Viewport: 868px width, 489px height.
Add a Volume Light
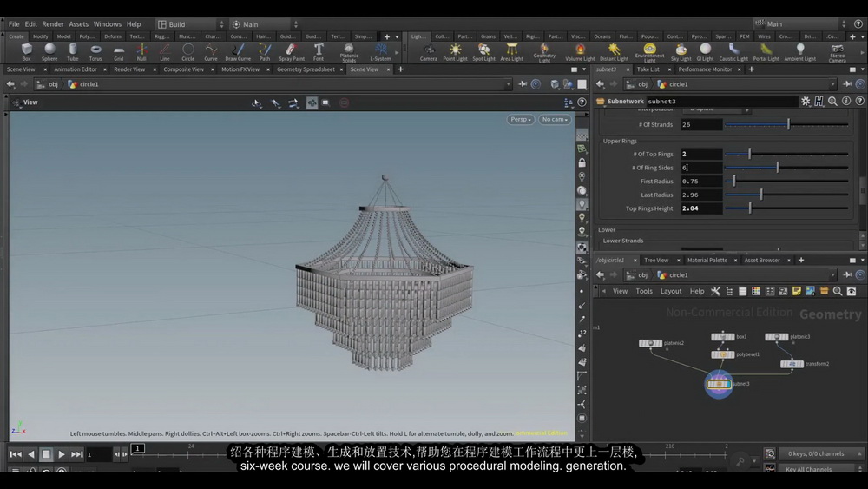click(580, 52)
